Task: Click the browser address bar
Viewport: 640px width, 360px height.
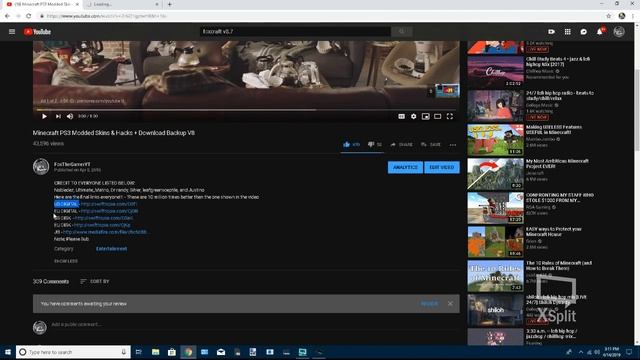Action: [x=318, y=16]
